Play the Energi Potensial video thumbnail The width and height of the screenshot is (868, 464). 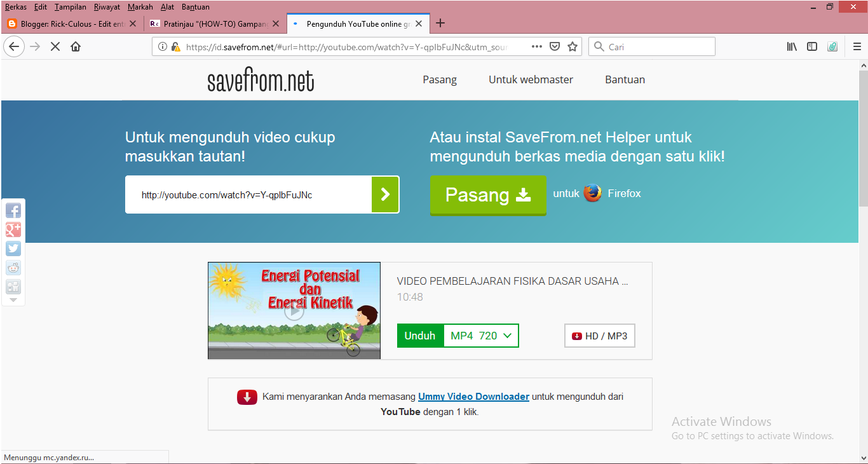point(294,311)
